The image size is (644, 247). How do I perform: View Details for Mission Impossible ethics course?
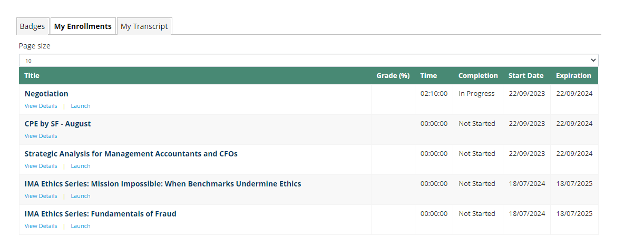41,196
